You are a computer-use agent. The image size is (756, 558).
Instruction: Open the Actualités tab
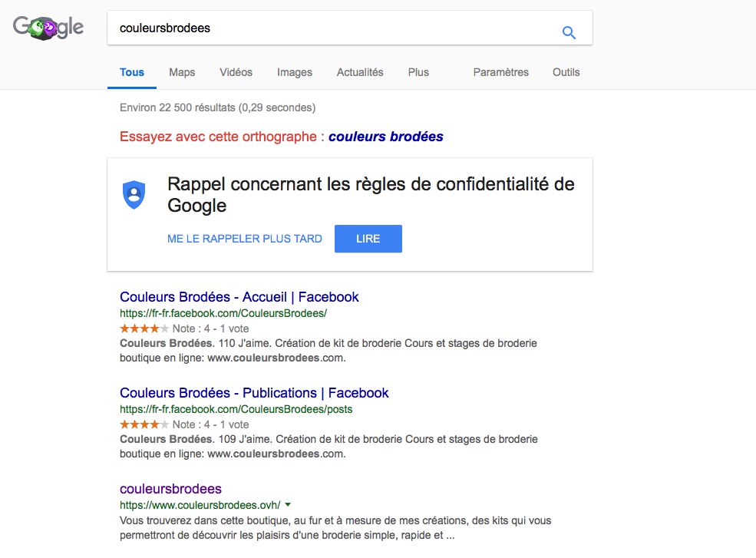[360, 72]
